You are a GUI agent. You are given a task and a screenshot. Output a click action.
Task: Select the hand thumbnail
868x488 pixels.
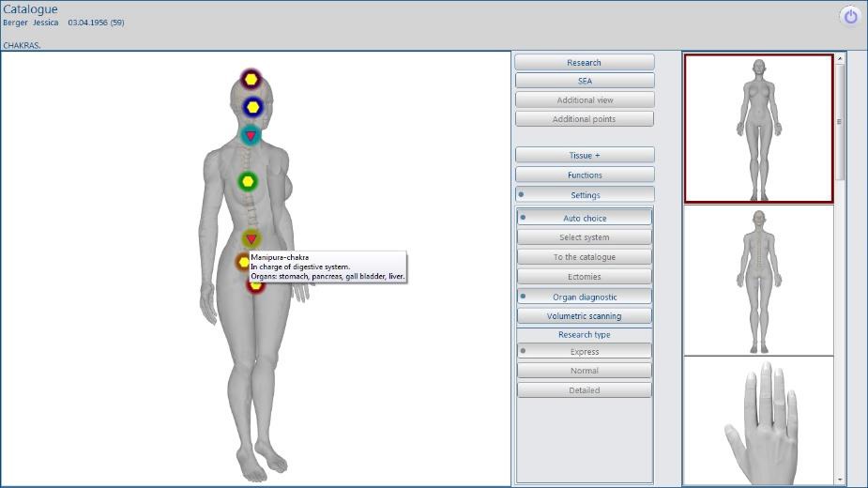click(x=759, y=421)
